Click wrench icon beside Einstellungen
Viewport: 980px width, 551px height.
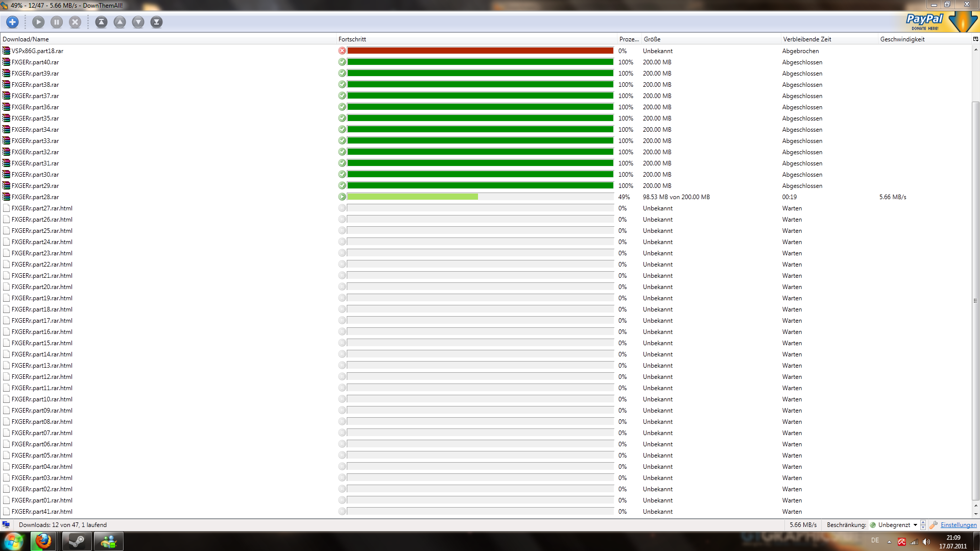(x=934, y=524)
